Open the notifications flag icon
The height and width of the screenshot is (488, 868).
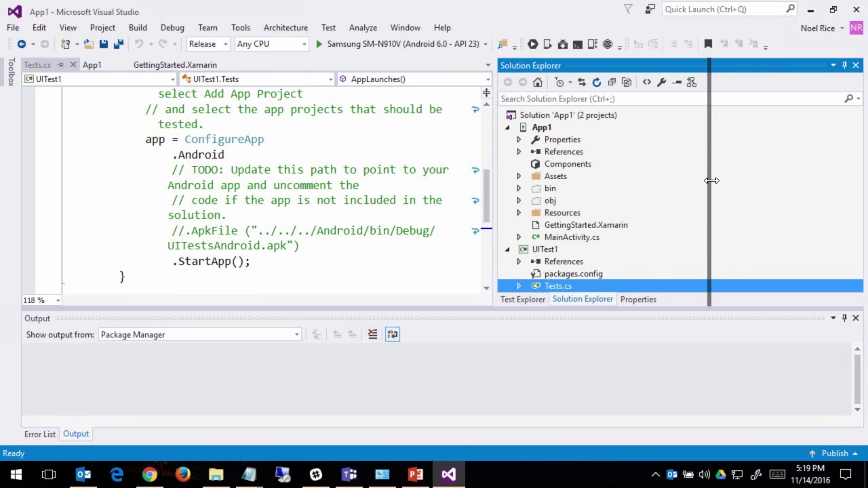pyautogui.click(x=628, y=9)
